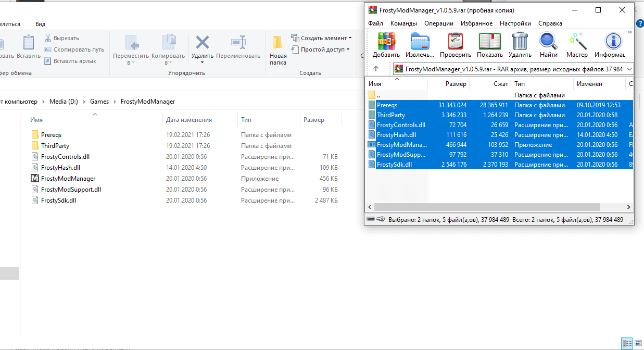Click the WinRAR Добавить (Add) icon
The image size is (644, 350).
[x=386, y=41]
